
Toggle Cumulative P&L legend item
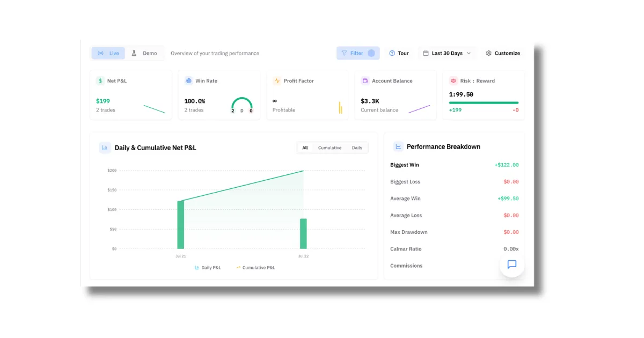click(255, 268)
